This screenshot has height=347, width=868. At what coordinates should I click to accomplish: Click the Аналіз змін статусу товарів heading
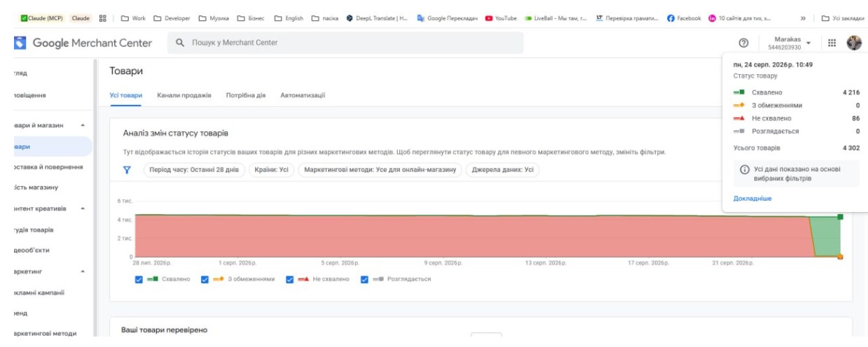coord(175,133)
